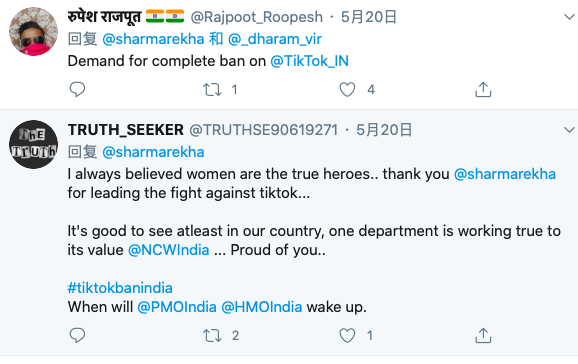Like TRUTH_SEEKER's tweet
The height and width of the screenshot is (364, 578).
(347, 336)
